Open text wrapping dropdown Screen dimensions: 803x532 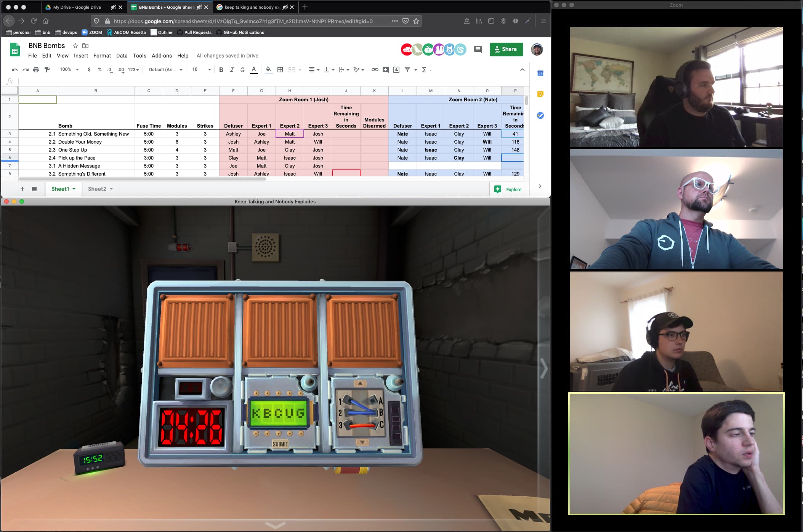344,70
